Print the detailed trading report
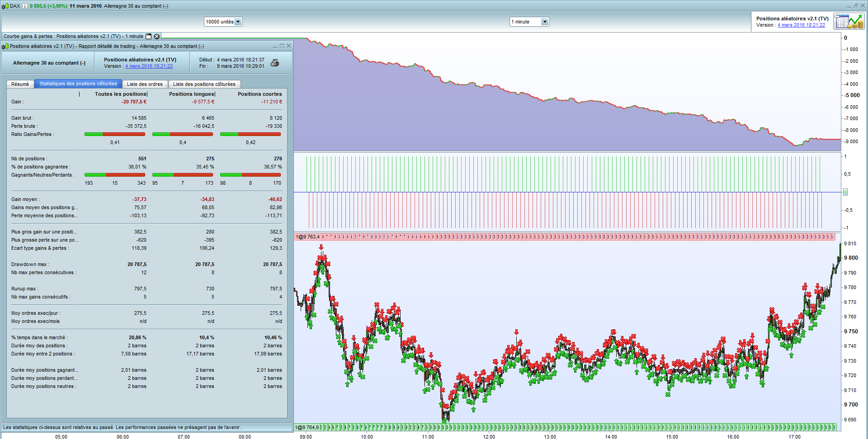 (x=275, y=63)
